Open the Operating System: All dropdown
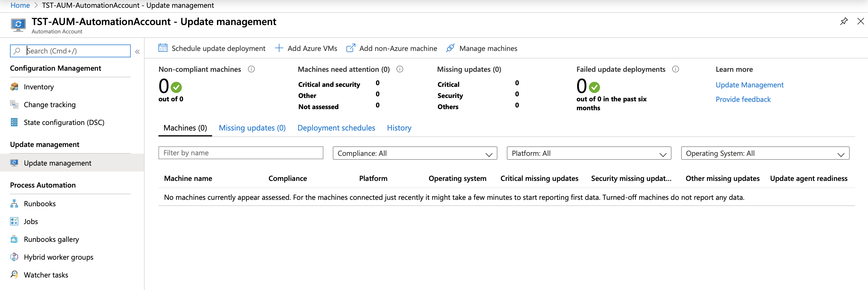Image resolution: width=868 pixels, height=290 pixels. point(765,153)
